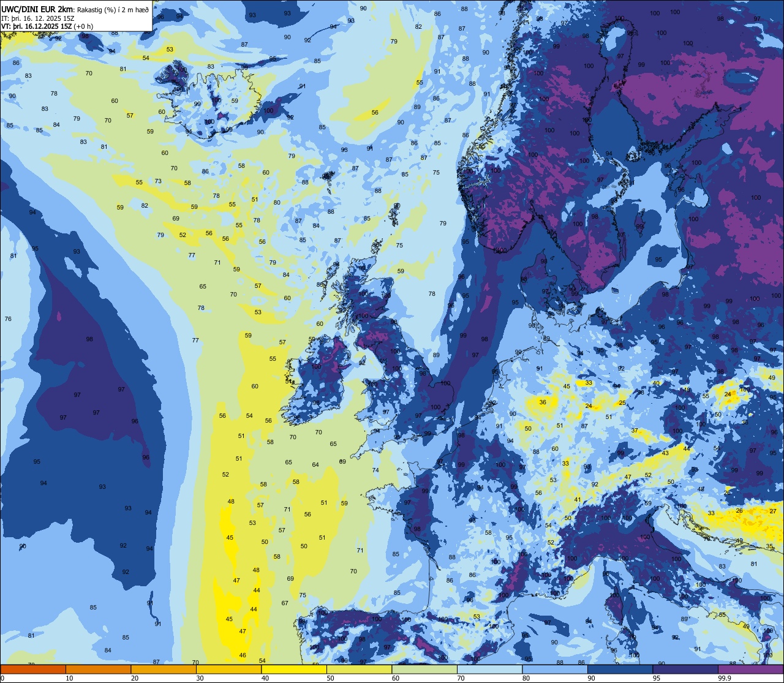The width and height of the screenshot is (784, 683).
Task: Click the humidity value '73' southwest of Iceland
Action: 158,181
